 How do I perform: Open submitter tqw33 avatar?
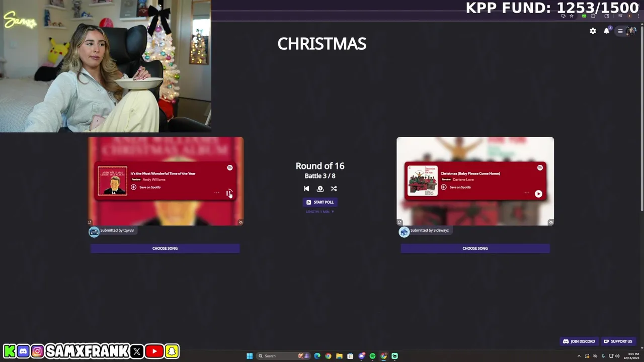coord(94,231)
